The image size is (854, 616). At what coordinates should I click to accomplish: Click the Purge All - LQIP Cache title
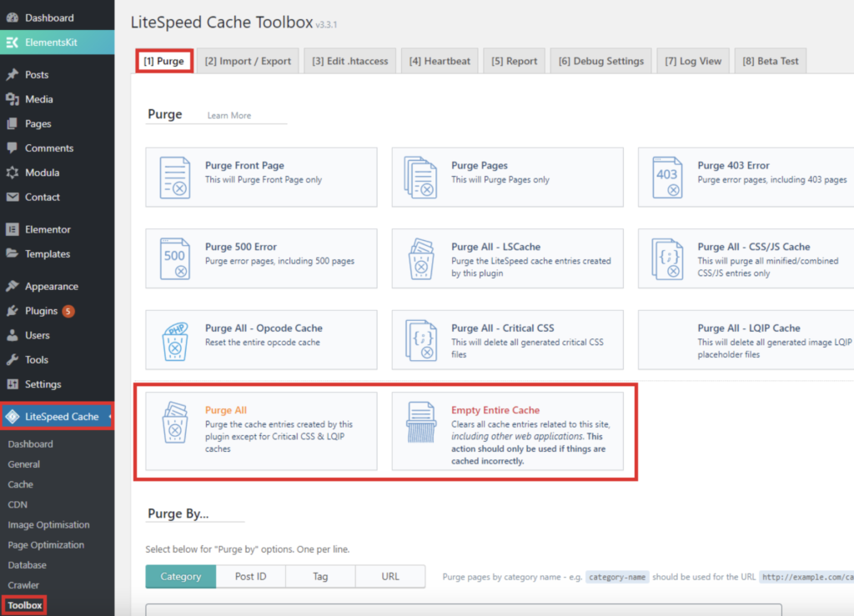coord(749,328)
